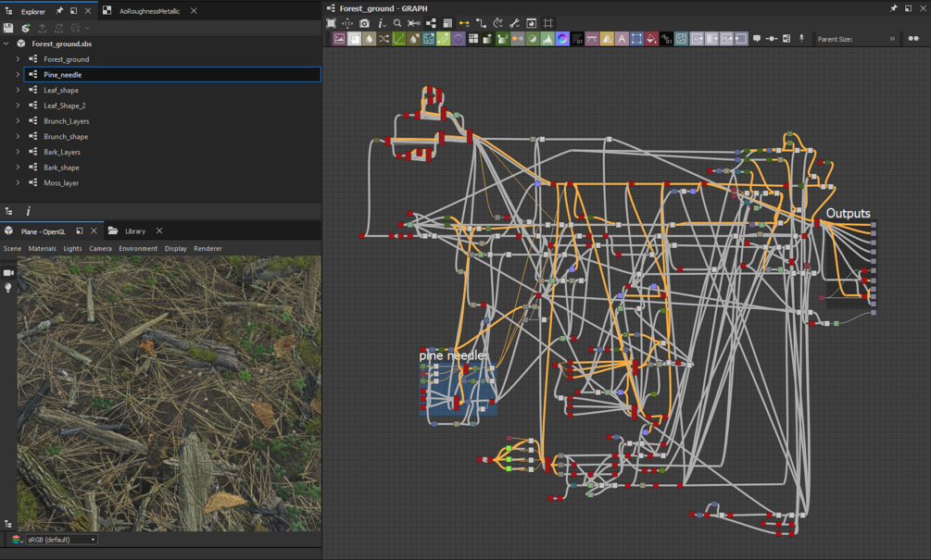Pin the Forest_ground graph panel
The image size is (931, 560).
click(x=893, y=8)
